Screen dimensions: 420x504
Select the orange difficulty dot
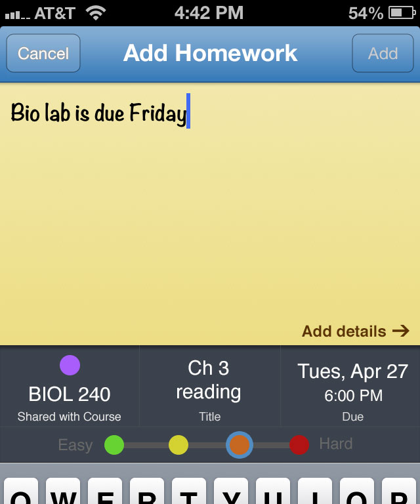tap(240, 445)
